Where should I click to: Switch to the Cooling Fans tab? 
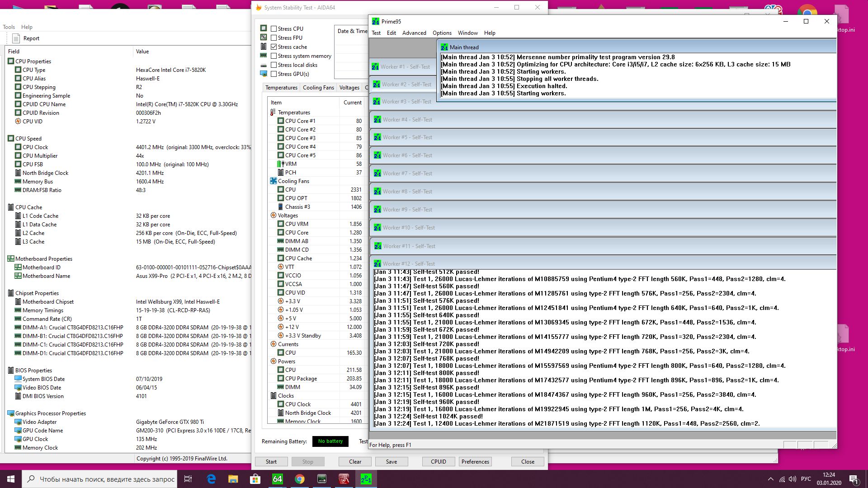point(318,88)
